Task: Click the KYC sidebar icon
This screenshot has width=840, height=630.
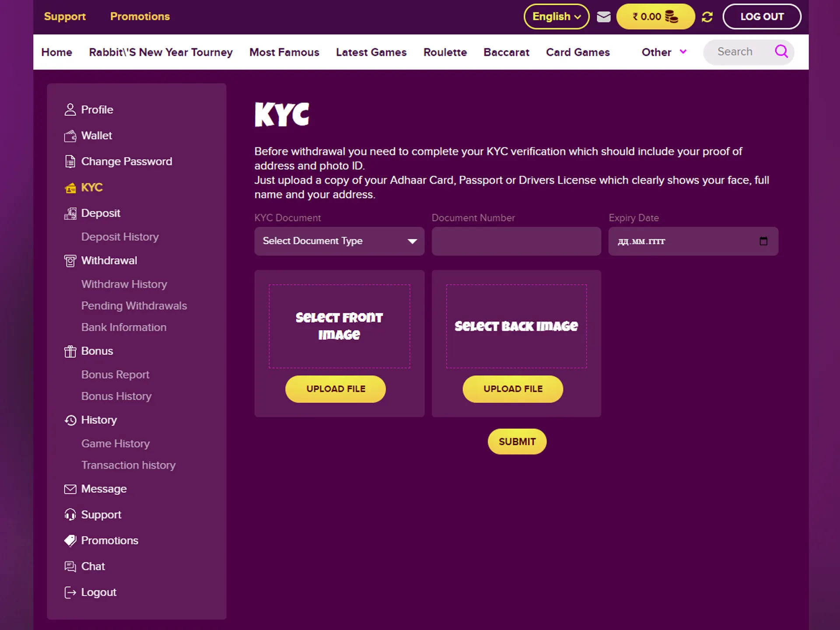Action: coord(70,187)
